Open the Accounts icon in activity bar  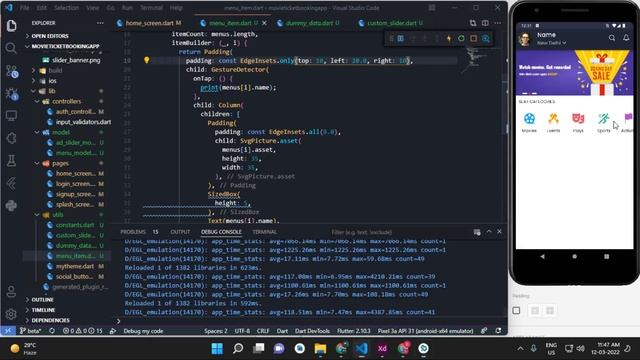(11, 291)
